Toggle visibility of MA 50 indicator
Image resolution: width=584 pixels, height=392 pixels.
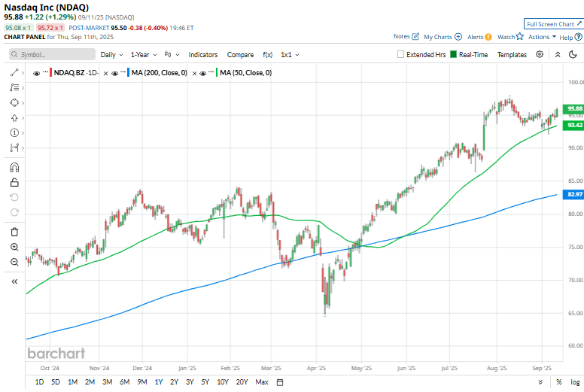tap(202, 73)
